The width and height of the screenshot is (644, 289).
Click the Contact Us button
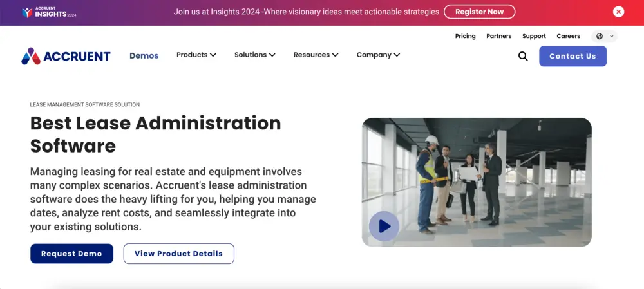[x=573, y=56]
